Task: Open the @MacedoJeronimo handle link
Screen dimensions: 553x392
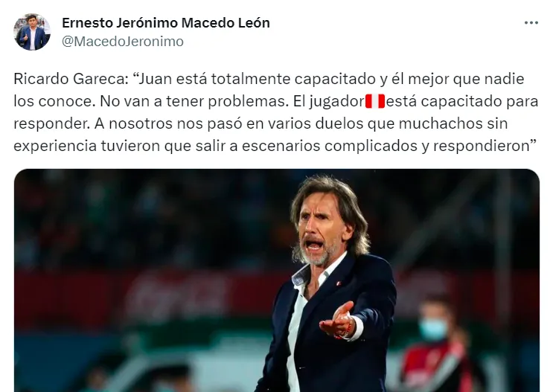Action: pyautogui.click(x=123, y=42)
